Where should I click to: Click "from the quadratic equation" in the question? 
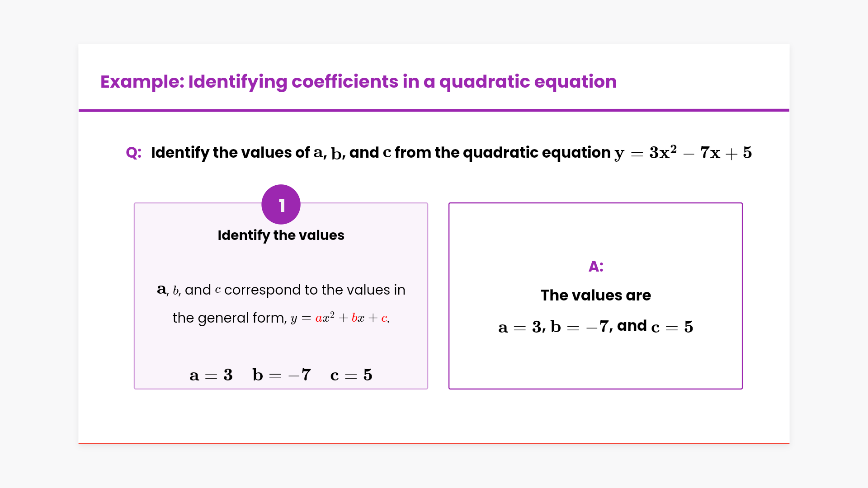point(503,153)
